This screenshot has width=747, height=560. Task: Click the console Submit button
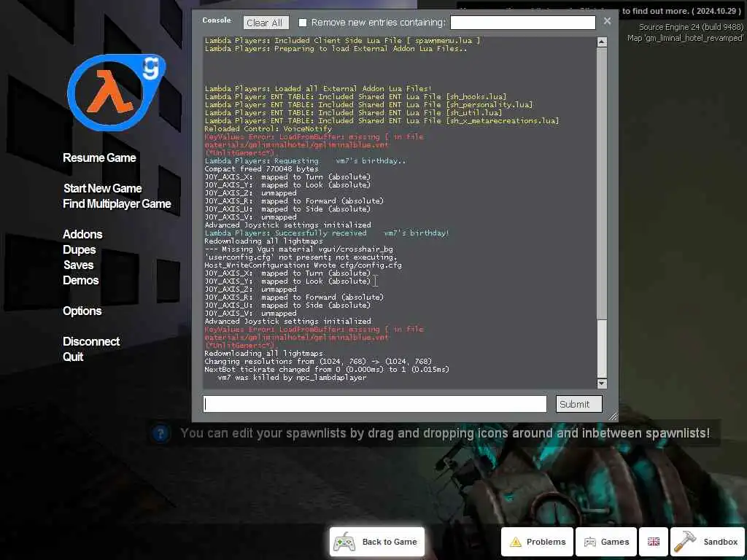(x=578, y=404)
